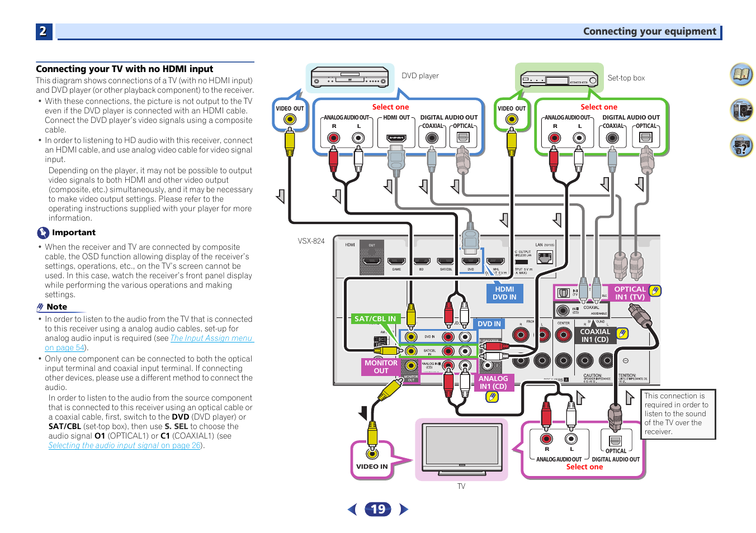Open 'on page 54' link
Image resolution: width=756 pixels, height=533 pixels.
click(x=65, y=348)
